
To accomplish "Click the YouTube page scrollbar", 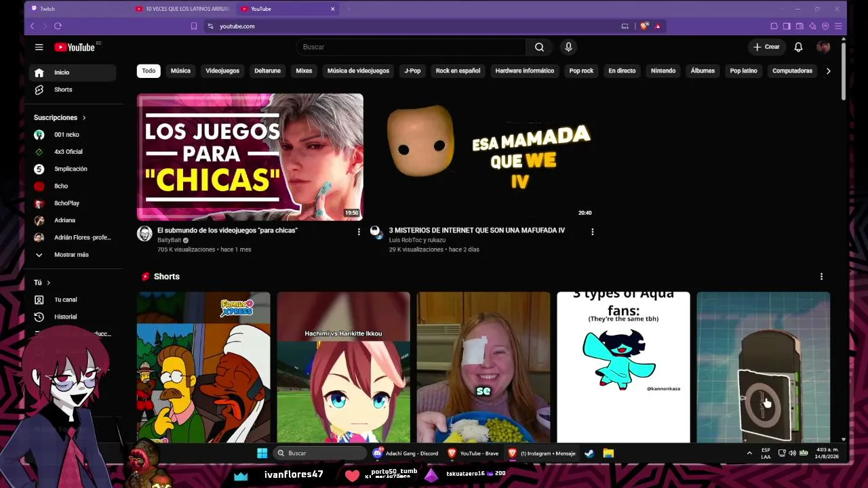I will (843, 70).
